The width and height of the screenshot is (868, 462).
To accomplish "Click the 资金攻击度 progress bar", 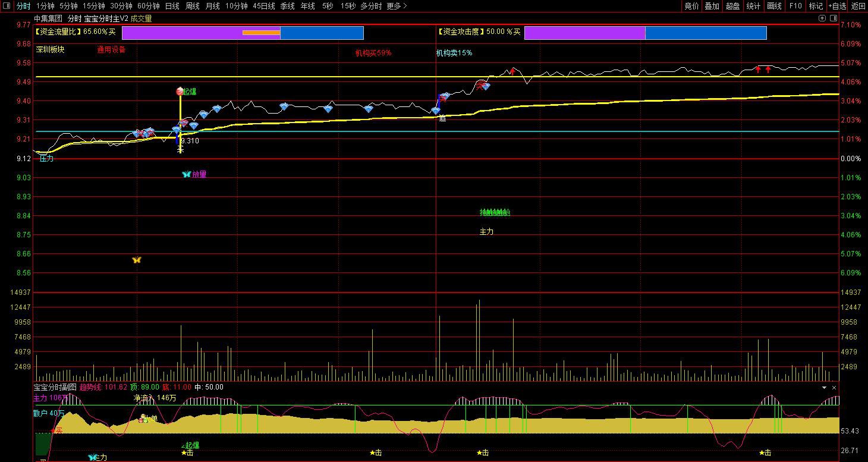I will (645, 33).
